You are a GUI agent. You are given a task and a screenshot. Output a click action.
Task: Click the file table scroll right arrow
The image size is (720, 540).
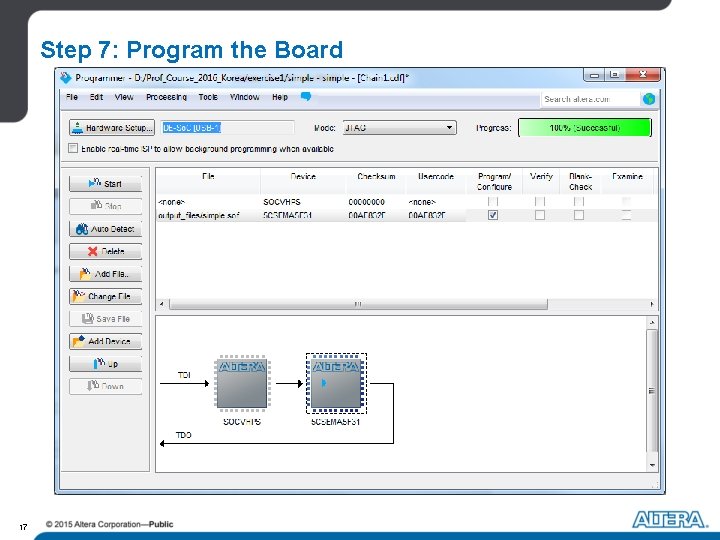coord(652,304)
